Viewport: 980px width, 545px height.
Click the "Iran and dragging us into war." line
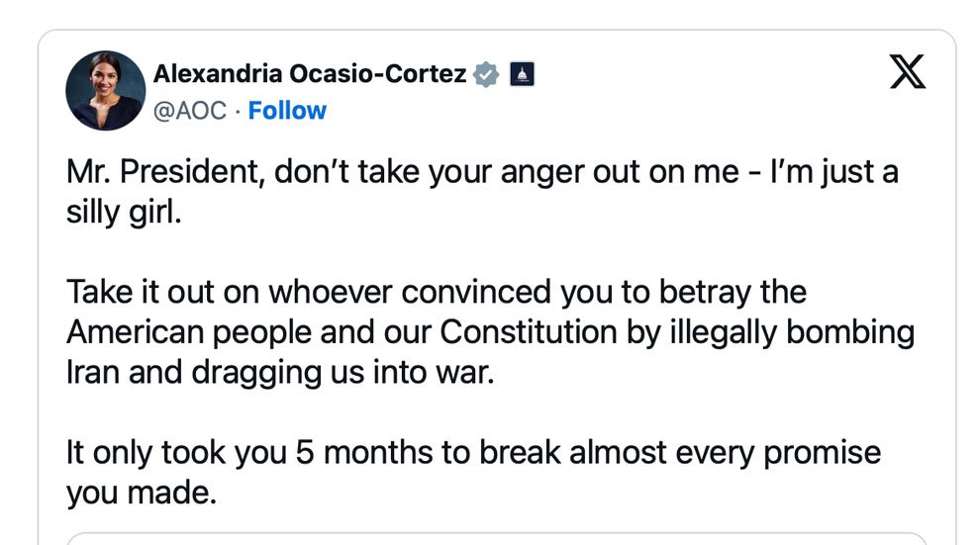tap(280, 372)
